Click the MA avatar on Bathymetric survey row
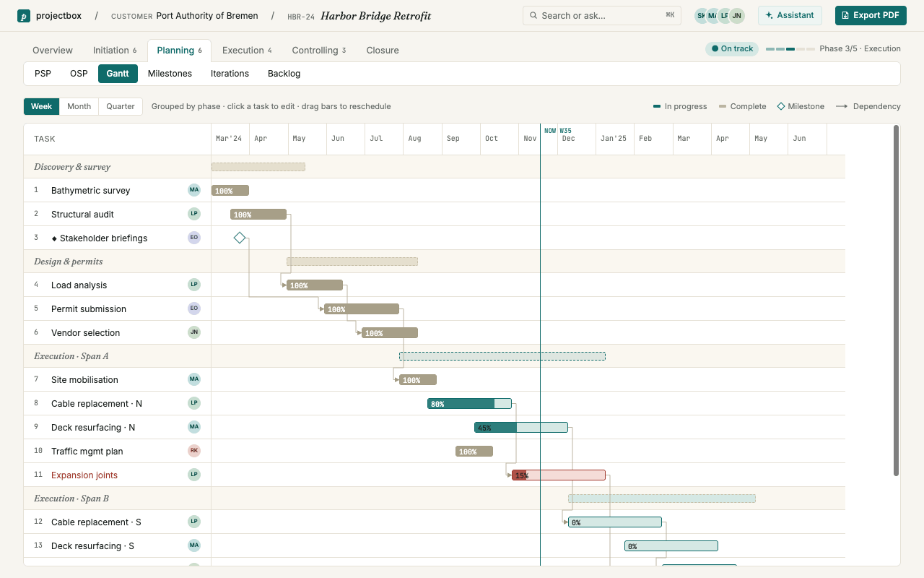Image resolution: width=924 pixels, height=578 pixels. point(194,190)
